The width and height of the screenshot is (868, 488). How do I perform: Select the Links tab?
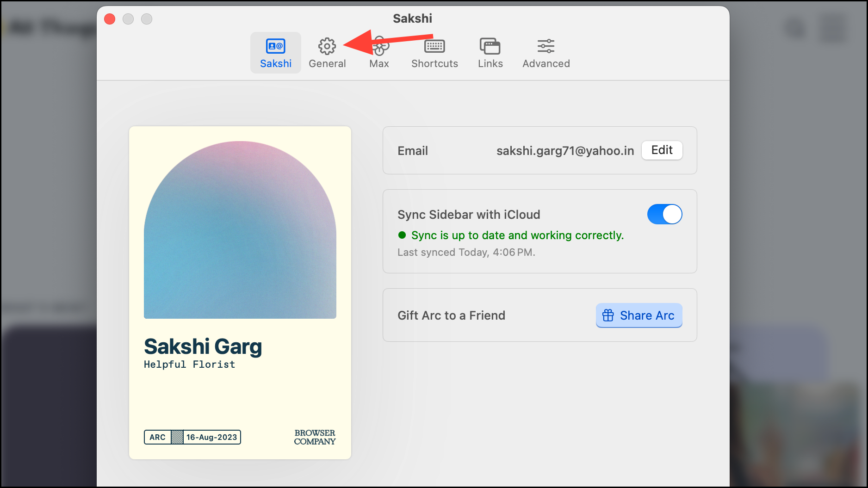click(x=490, y=53)
